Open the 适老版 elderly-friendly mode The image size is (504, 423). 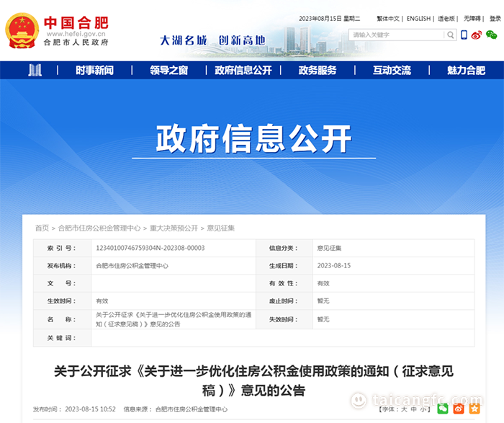(446, 19)
